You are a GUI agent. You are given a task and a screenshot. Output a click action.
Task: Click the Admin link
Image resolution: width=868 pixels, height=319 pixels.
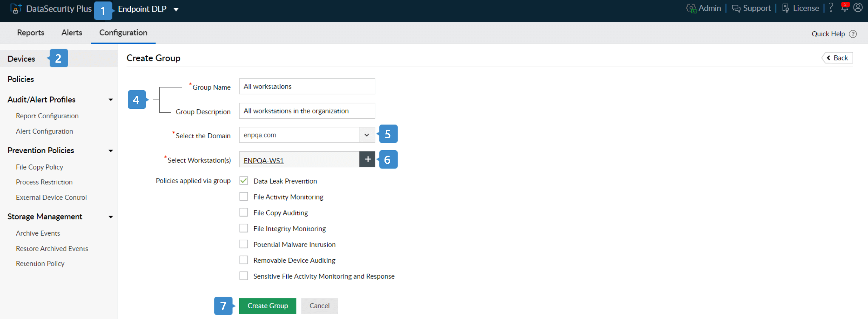click(710, 8)
